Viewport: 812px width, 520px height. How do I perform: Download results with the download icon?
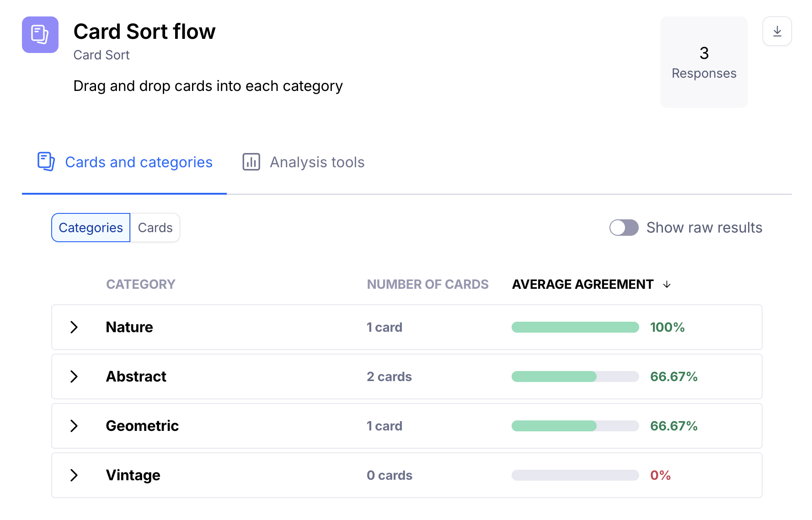(x=777, y=31)
